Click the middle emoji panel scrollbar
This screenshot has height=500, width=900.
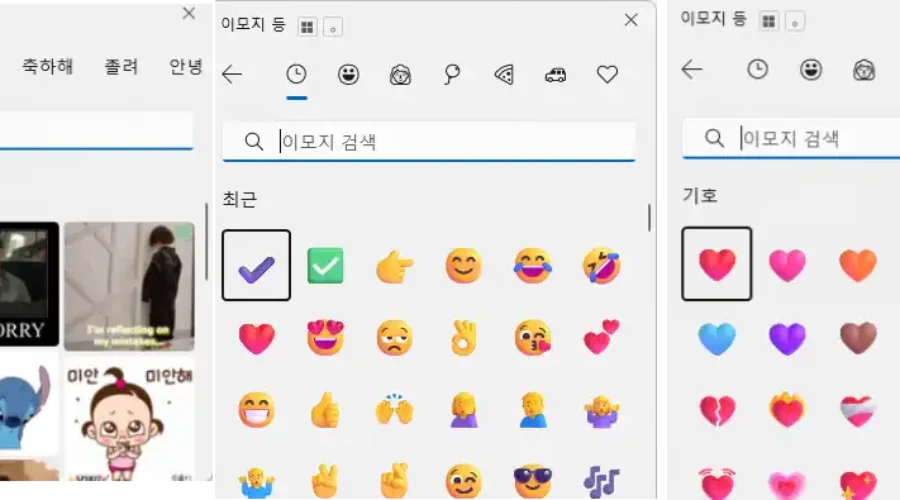(x=649, y=218)
